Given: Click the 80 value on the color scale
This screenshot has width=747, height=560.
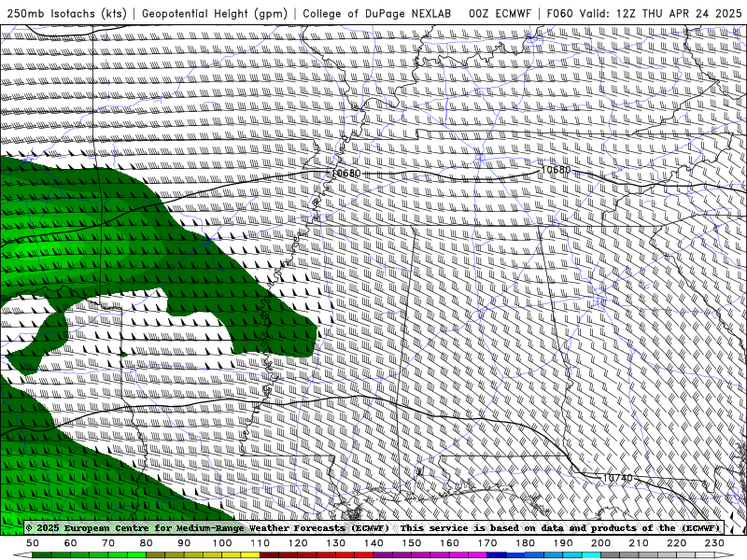Looking at the screenshot, I should coord(147,543).
